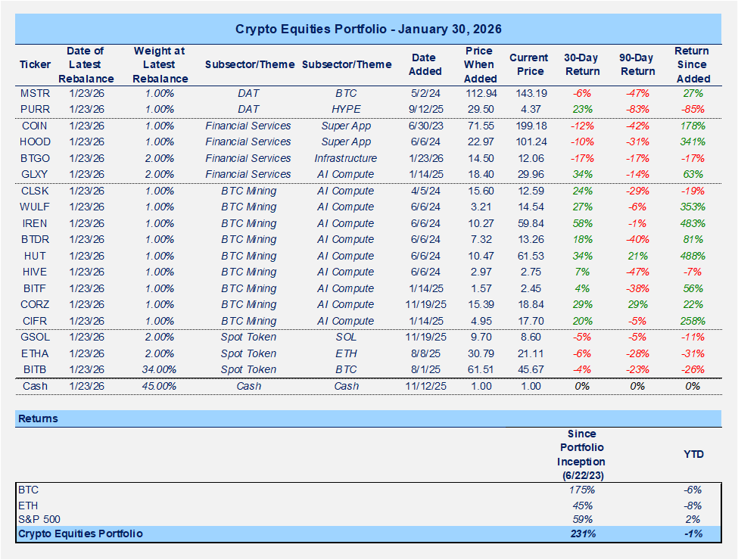The height and width of the screenshot is (560, 738).
Task: Click the Return Since Added header
Action: pos(692,65)
